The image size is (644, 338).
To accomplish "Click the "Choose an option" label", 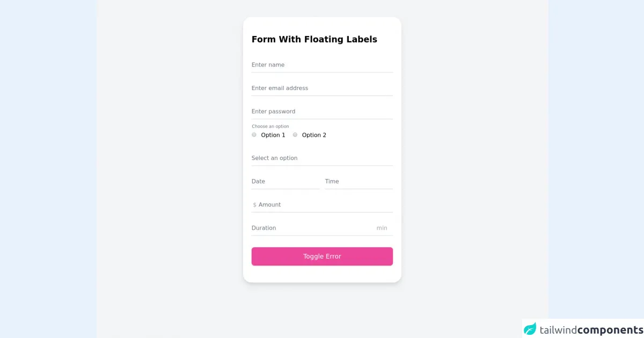I will tap(270, 127).
